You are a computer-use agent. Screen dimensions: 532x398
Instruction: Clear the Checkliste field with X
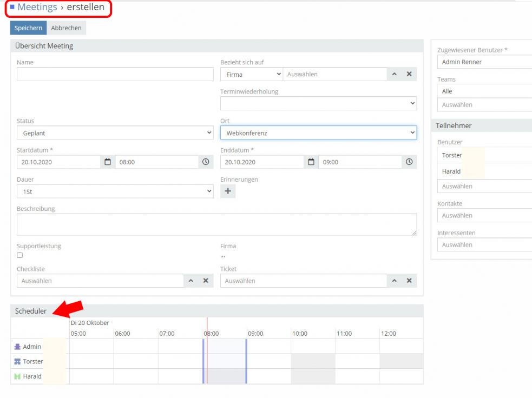pyautogui.click(x=206, y=281)
